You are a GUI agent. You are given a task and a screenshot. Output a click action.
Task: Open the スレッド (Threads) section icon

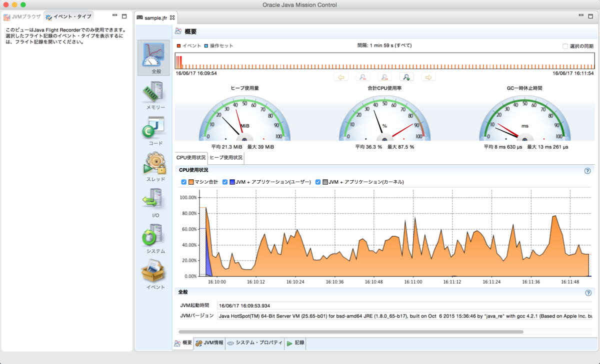154,163
